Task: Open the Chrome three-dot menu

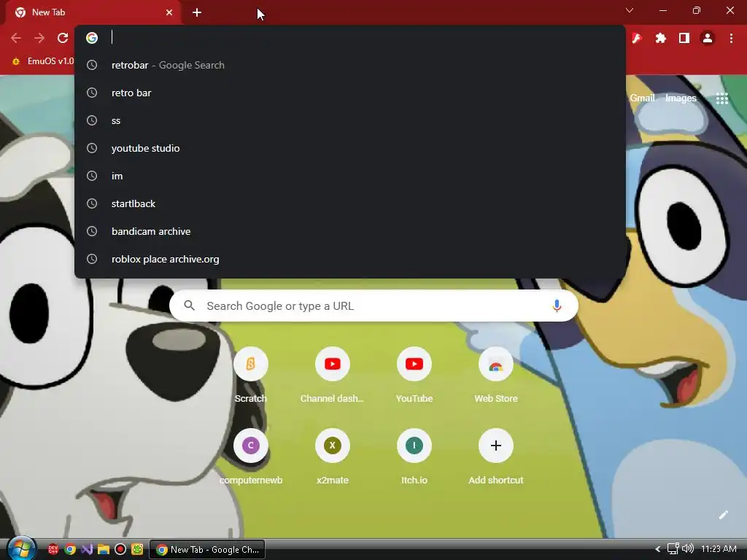Action: 731,38
